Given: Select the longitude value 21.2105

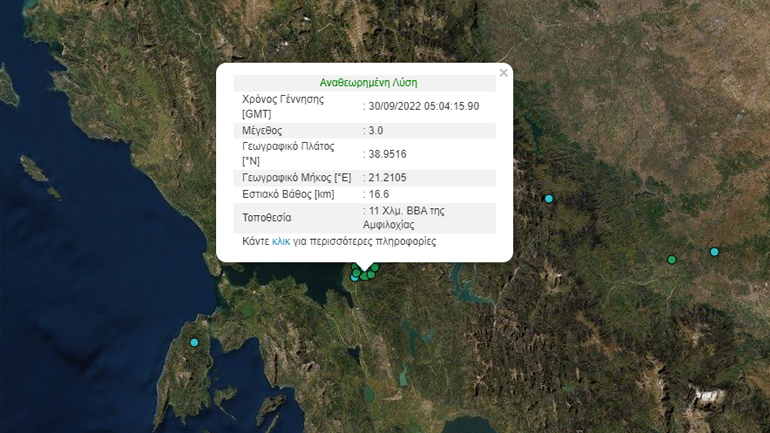Looking at the screenshot, I should tap(387, 178).
